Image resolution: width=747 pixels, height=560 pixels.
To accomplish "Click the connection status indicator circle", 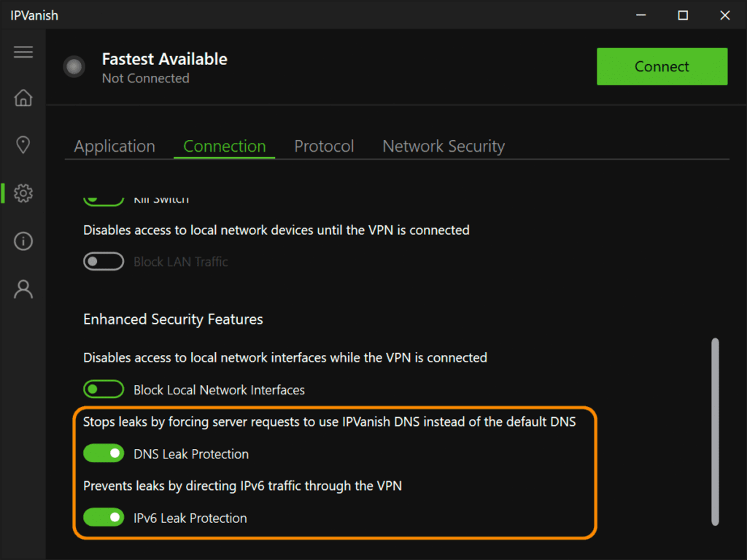I will tap(74, 66).
